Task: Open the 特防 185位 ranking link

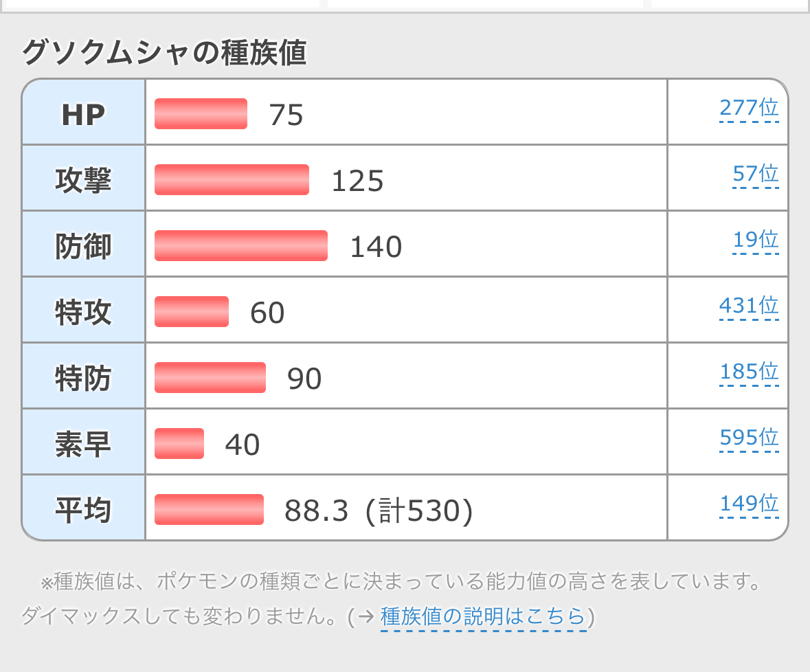Action: pos(749,372)
